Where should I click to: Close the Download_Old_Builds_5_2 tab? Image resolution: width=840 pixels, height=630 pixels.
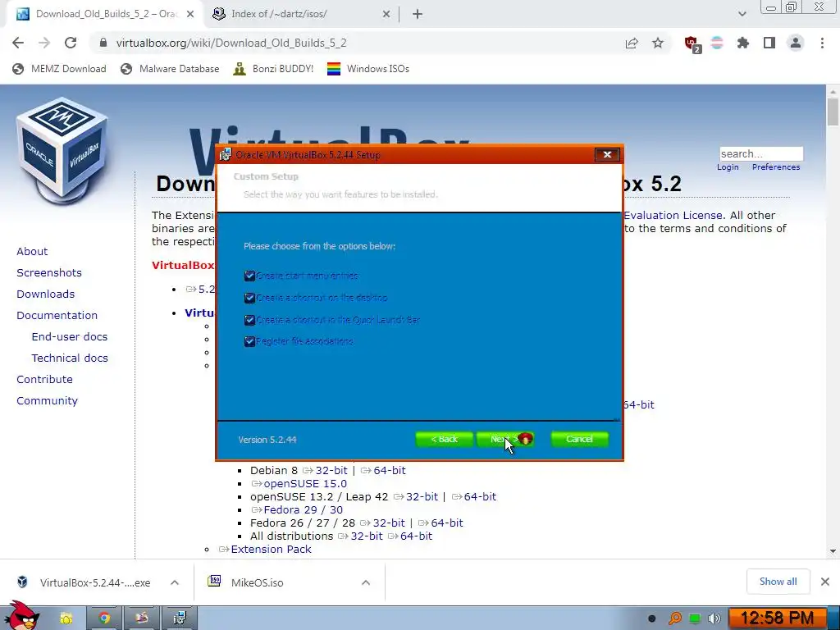(190, 15)
